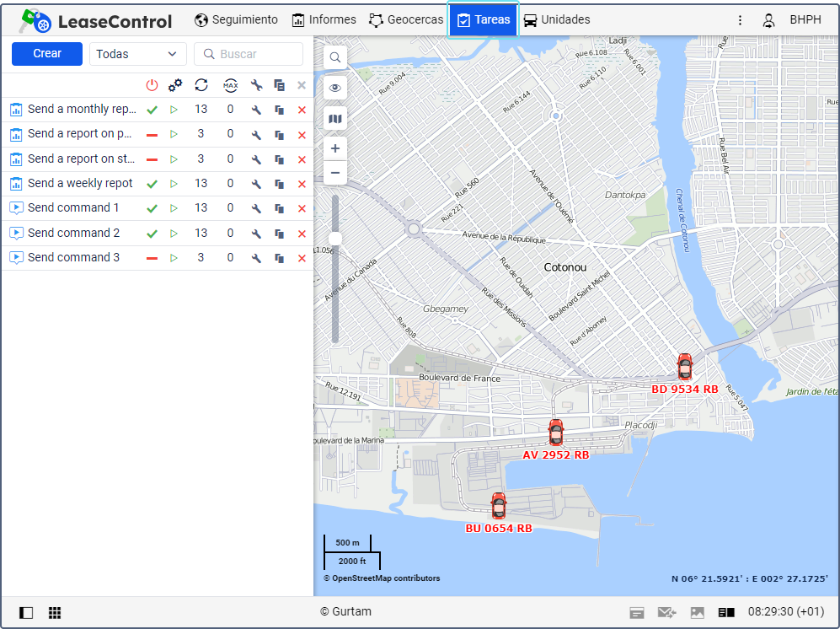Viewport: 840px width, 629px height.
Task: Click wrench icon for Send command 1
Action: [257, 208]
